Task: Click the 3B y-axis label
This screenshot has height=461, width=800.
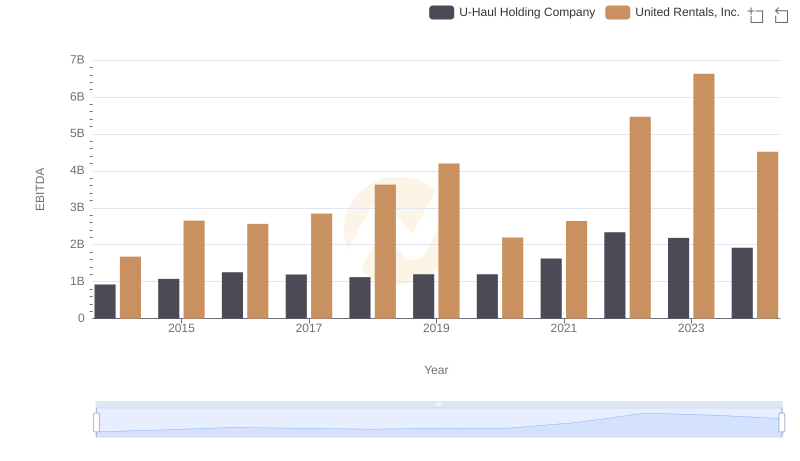Action: coord(77,208)
